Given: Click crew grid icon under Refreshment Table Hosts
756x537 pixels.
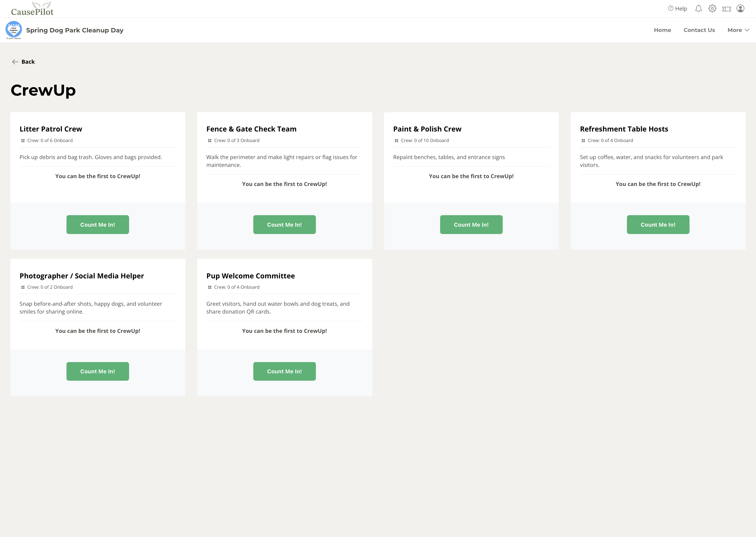Looking at the screenshot, I should 583,140.
